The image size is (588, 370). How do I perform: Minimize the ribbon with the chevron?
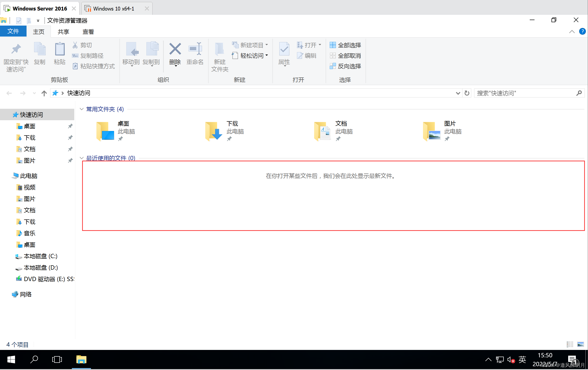click(572, 32)
